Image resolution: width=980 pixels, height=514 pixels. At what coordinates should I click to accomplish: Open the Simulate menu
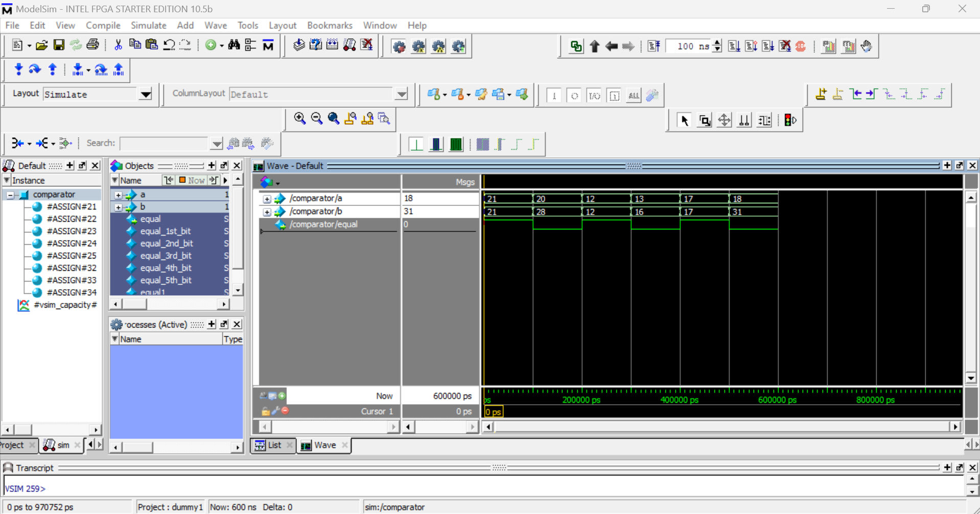148,26
